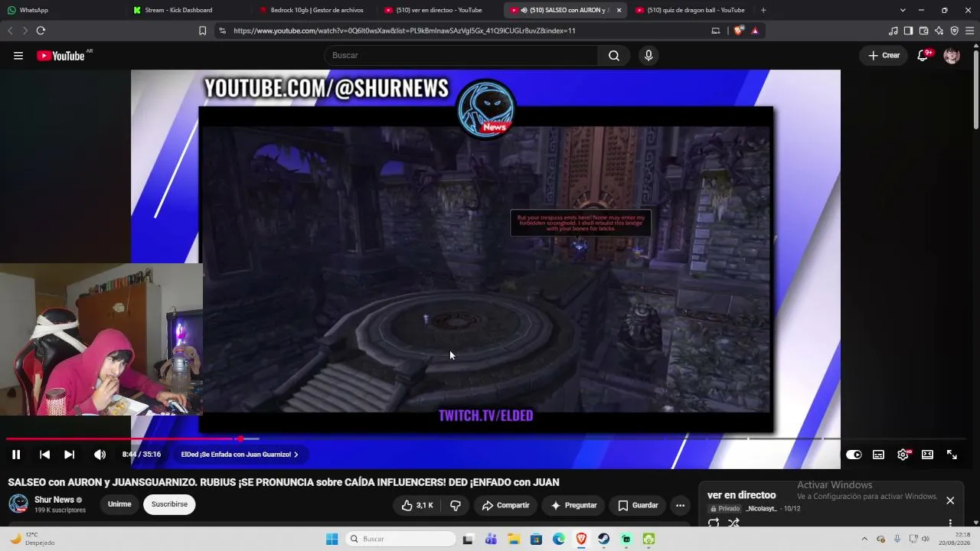Open Brave Rewards triangle icon

755,31
